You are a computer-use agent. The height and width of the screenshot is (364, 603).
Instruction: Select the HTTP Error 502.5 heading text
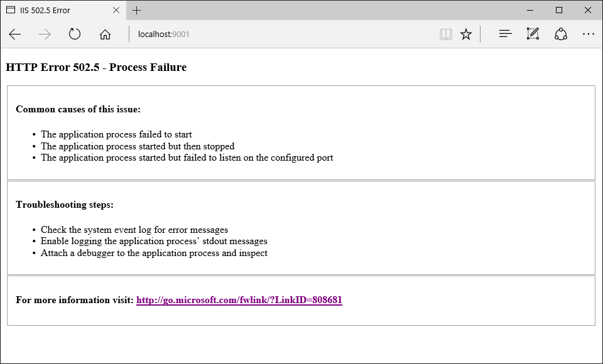94,67
